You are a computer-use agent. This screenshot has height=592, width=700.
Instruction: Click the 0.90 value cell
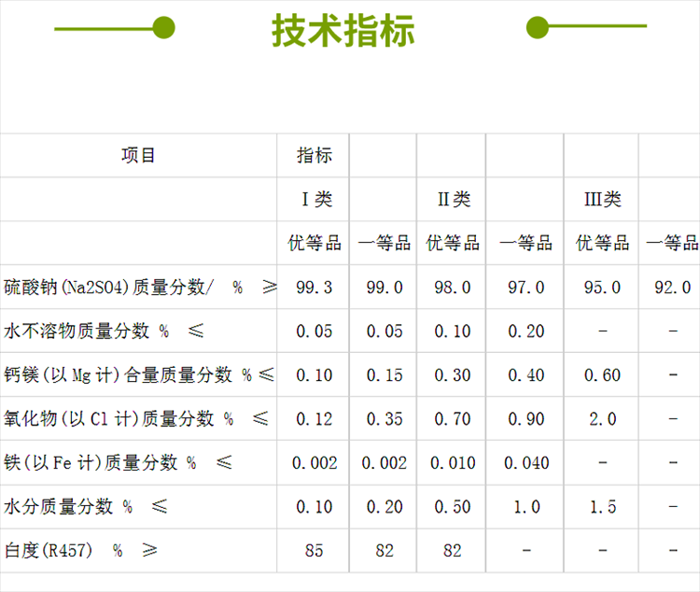[x=525, y=419]
